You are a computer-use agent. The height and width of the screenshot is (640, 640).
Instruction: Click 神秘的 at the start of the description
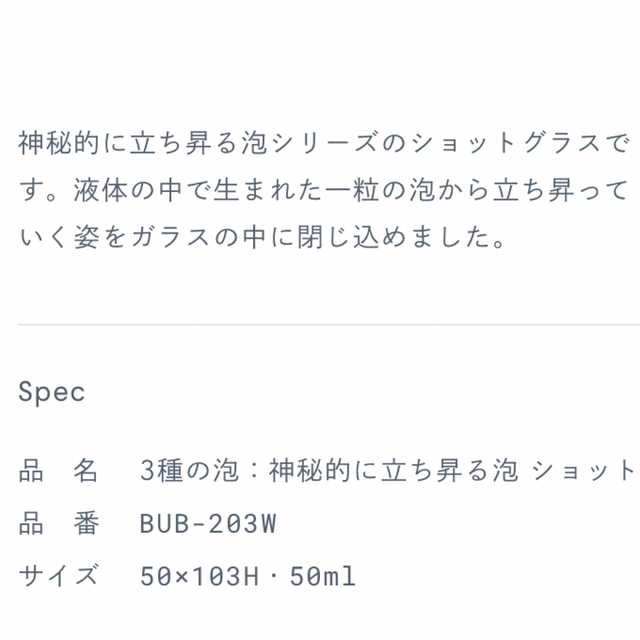coord(59,143)
